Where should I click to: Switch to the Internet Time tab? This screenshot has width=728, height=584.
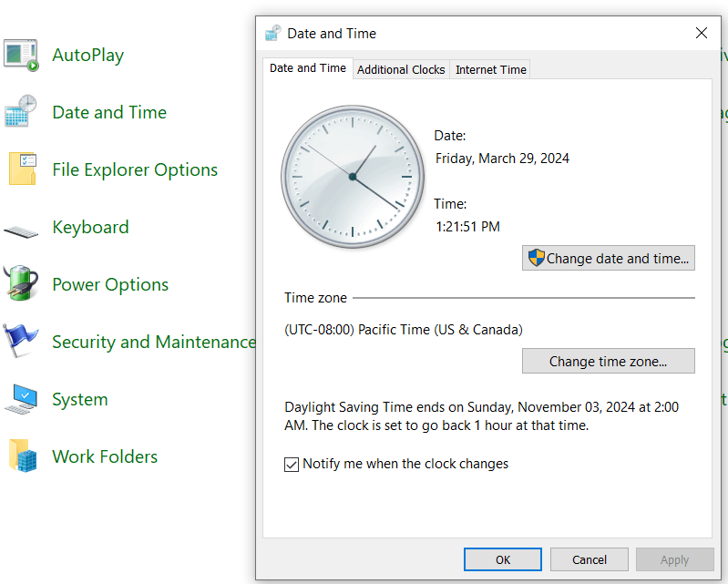click(490, 69)
